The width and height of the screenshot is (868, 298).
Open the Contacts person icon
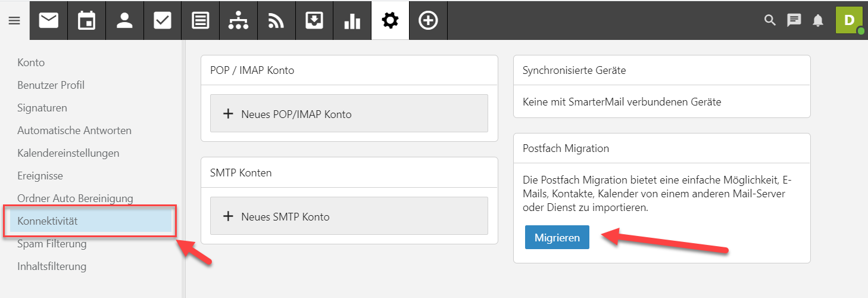(124, 20)
